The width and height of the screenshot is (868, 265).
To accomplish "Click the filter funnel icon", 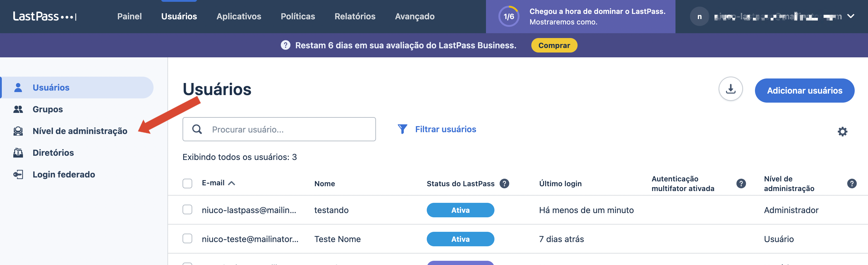I will 402,129.
